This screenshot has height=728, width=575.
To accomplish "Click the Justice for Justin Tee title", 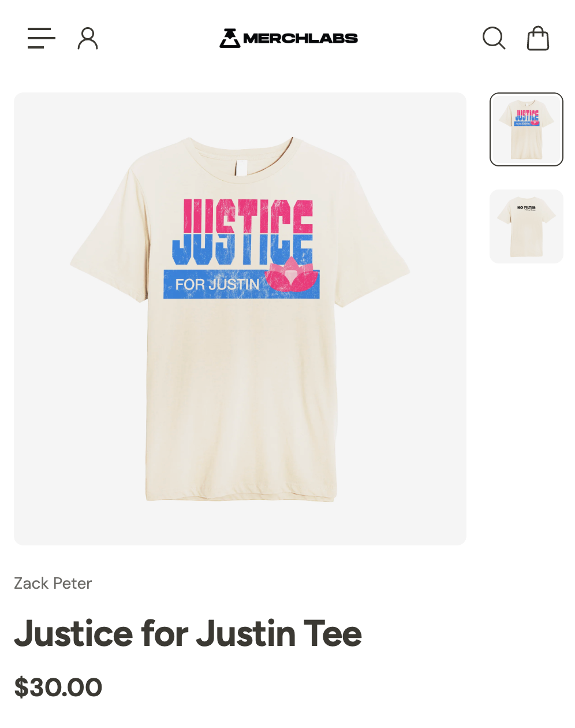I will (x=188, y=633).
